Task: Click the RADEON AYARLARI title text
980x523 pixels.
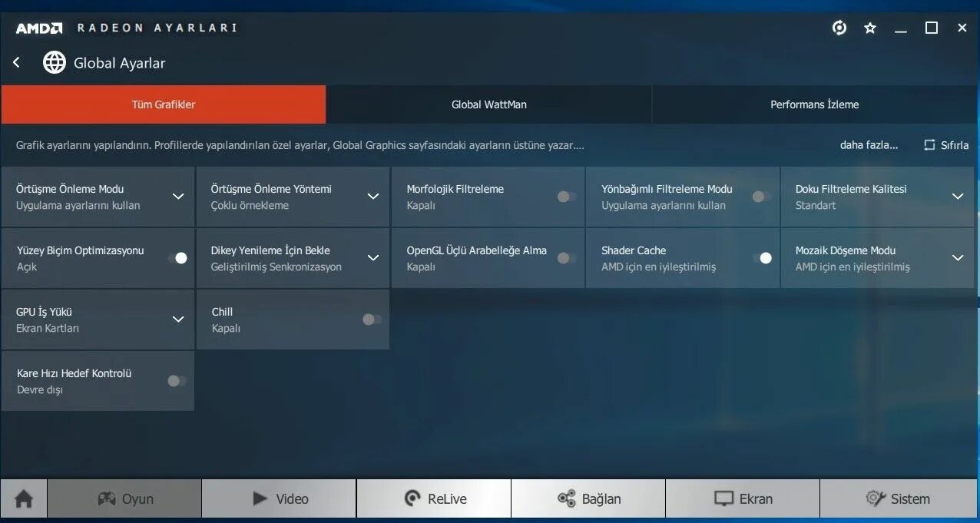Action: tap(157, 28)
